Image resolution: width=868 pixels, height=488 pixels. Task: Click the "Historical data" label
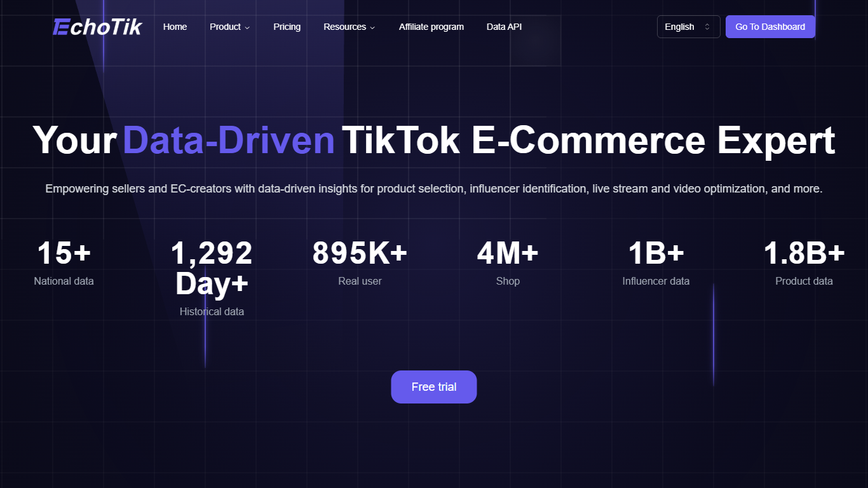pyautogui.click(x=212, y=311)
